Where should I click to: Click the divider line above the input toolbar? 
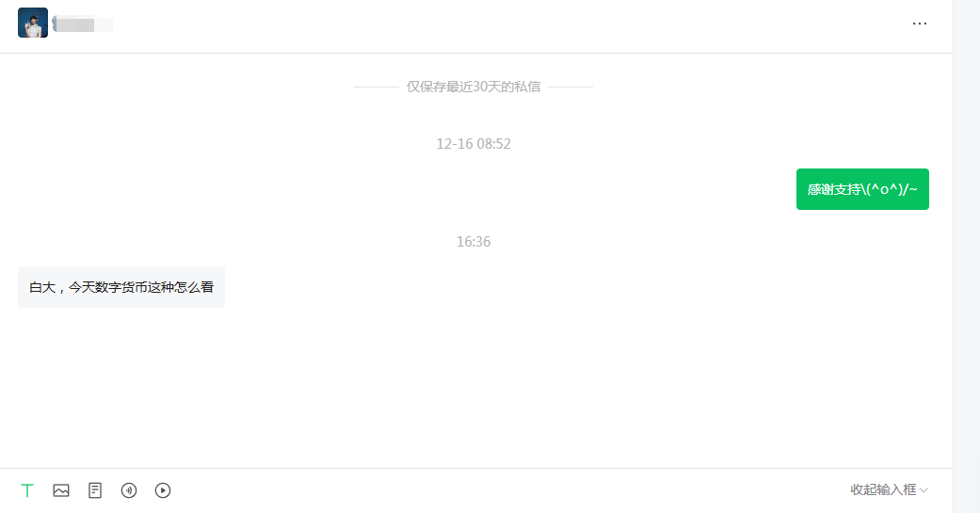pos(475,468)
